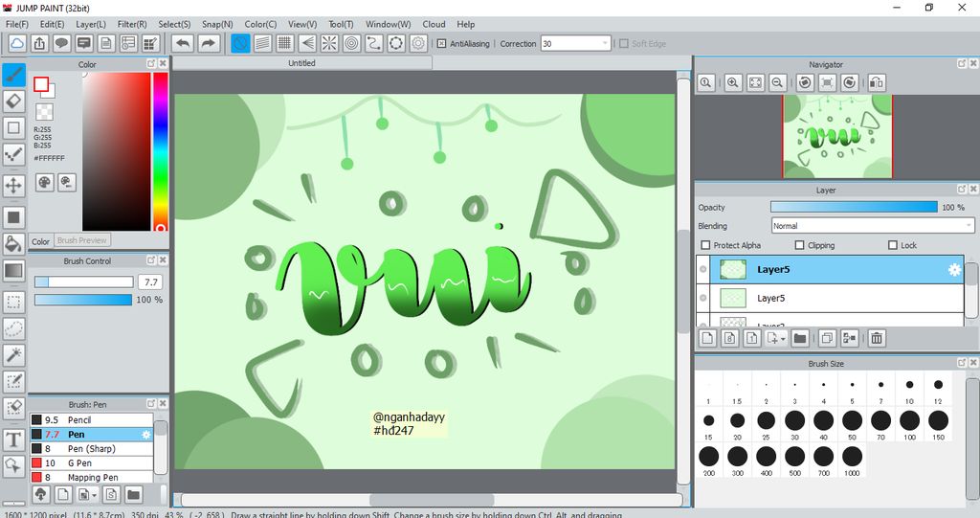Click the brush opacity slider bar
Image resolution: width=980 pixels, height=518 pixels.
pos(83,300)
